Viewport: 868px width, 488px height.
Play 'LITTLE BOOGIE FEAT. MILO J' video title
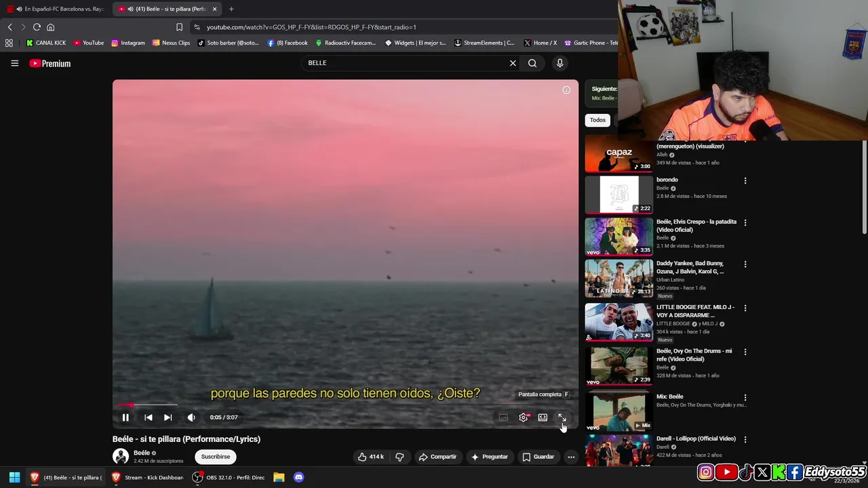(695, 311)
